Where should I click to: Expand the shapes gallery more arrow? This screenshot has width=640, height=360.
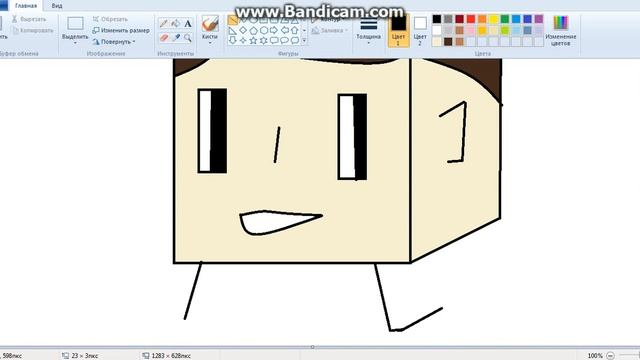(304, 40)
